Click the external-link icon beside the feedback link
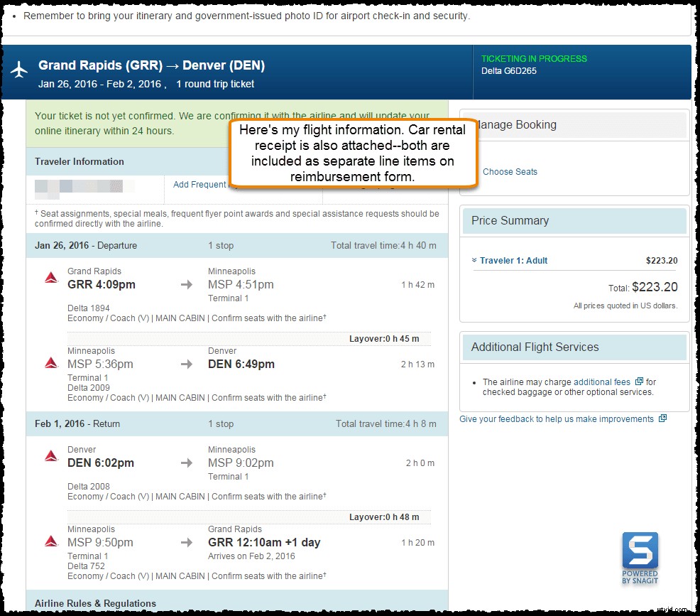This screenshot has width=700, height=616. pos(663,418)
